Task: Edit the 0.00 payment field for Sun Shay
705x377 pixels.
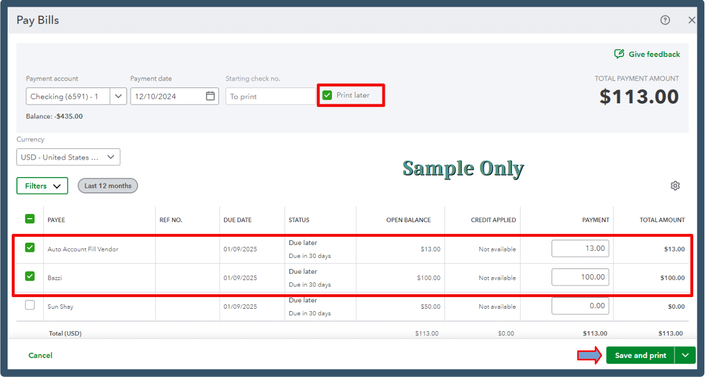Action: pos(580,306)
